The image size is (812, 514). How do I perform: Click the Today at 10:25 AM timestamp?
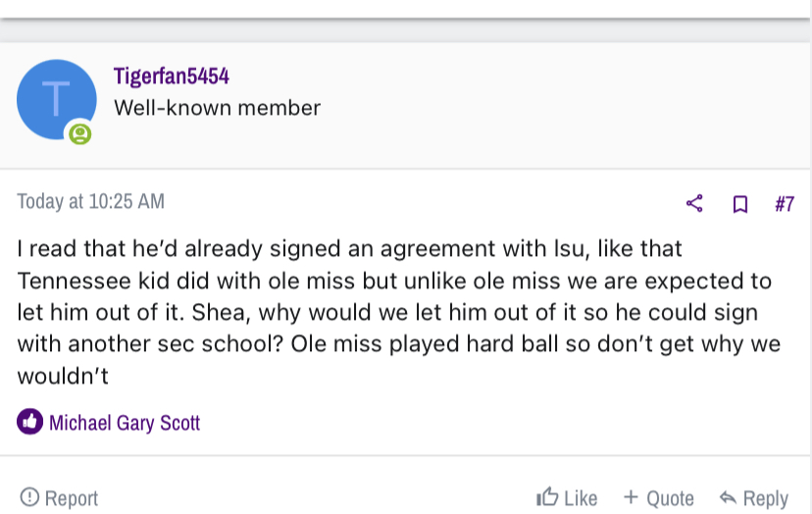90,201
